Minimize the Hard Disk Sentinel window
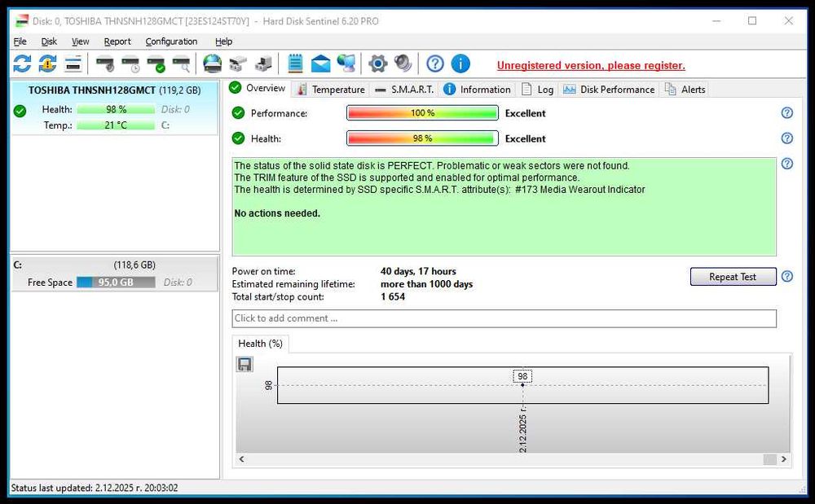 click(716, 20)
